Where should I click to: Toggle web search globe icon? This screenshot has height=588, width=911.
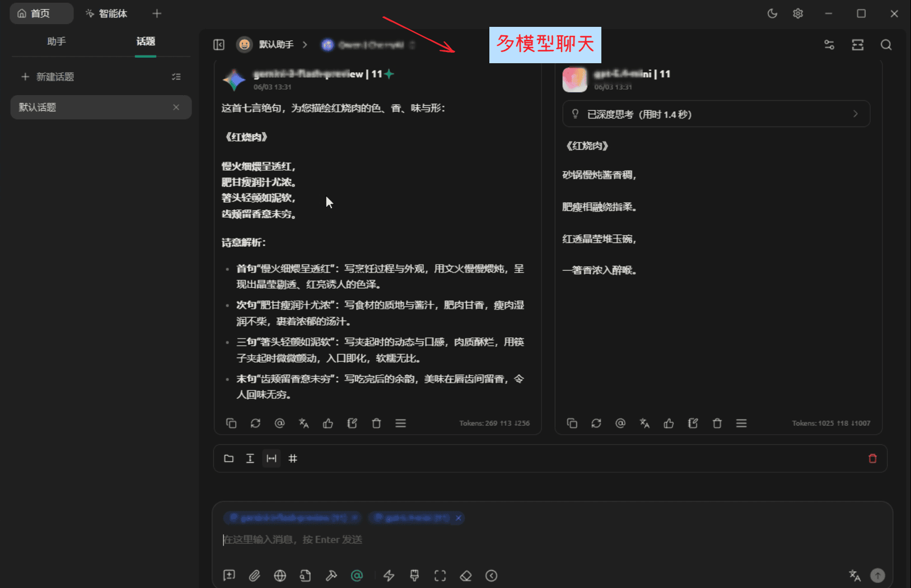coord(280,576)
